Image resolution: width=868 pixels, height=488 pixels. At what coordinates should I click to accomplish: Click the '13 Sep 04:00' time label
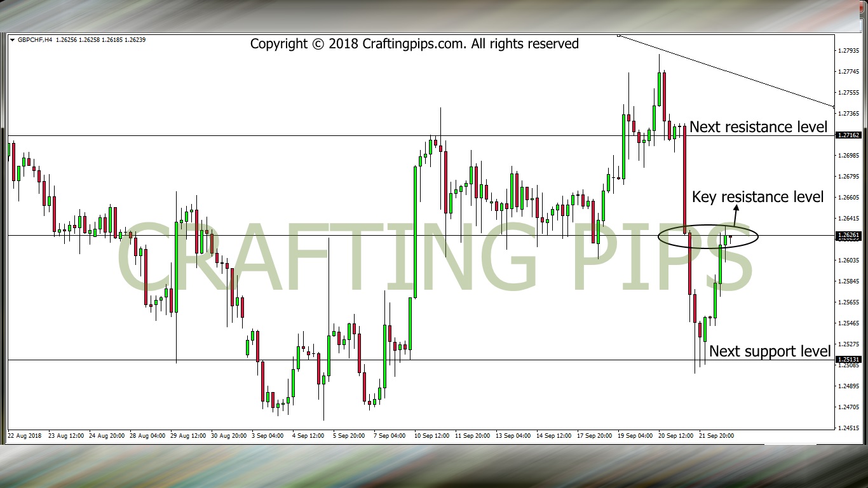click(x=513, y=436)
